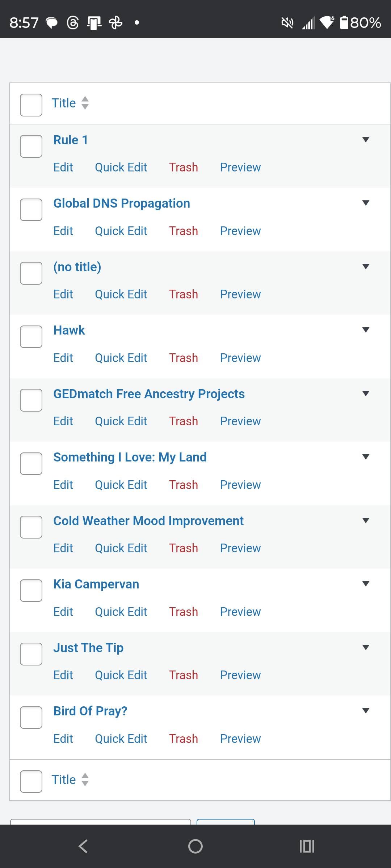Sort posts using the top Title sort arrows
Viewport: 391px width, 868px height.
(x=85, y=103)
